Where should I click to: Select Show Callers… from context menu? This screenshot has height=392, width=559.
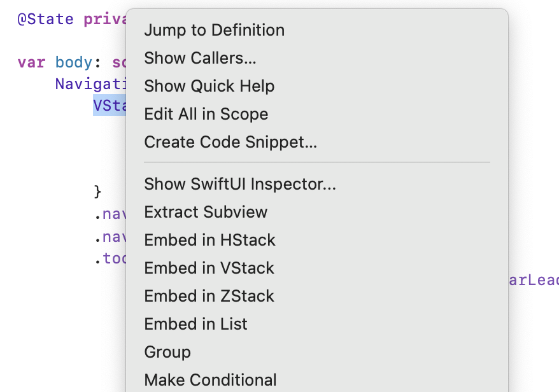[317, 58]
